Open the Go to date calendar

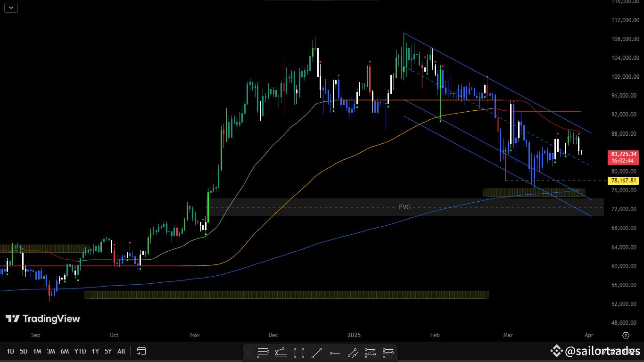(x=141, y=351)
